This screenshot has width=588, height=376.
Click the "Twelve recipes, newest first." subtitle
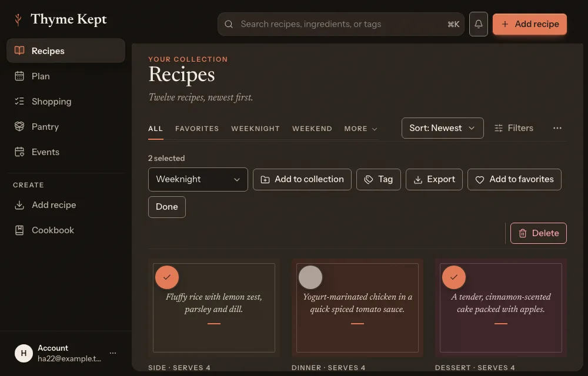point(201,98)
